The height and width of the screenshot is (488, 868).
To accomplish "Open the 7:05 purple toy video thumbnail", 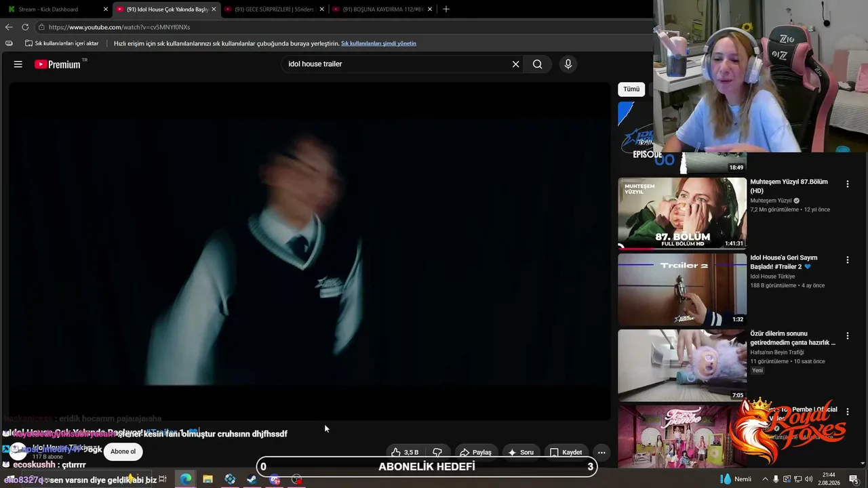I will coord(682,365).
